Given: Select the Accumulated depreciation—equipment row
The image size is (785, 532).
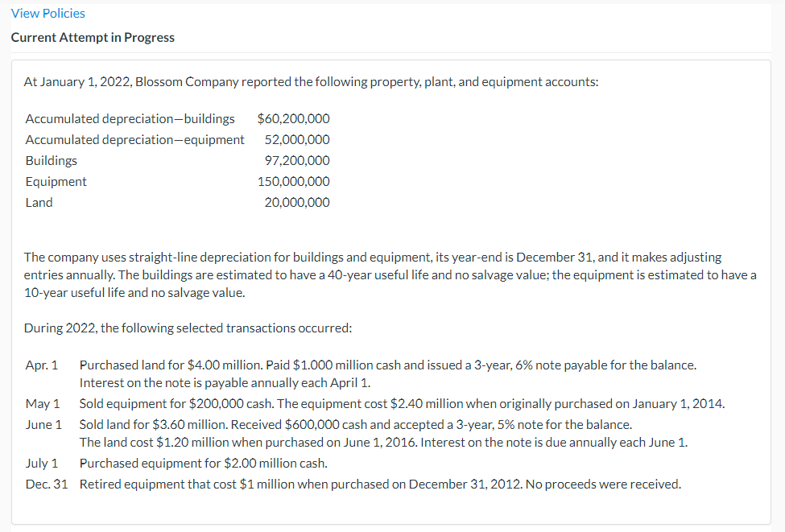Looking at the screenshot, I should 134,139.
